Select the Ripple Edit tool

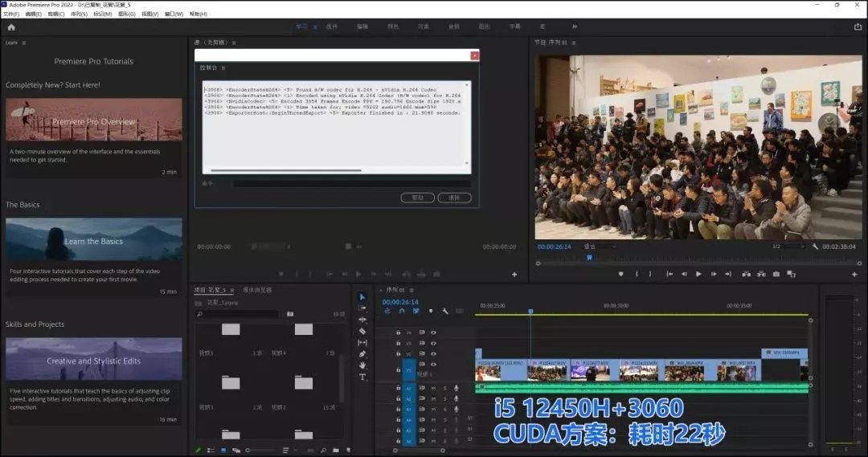pos(362,320)
